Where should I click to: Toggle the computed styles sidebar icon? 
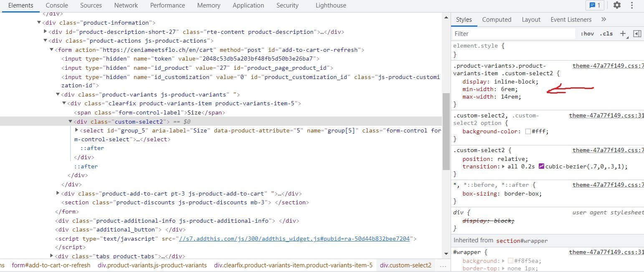click(x=637, y=34)
